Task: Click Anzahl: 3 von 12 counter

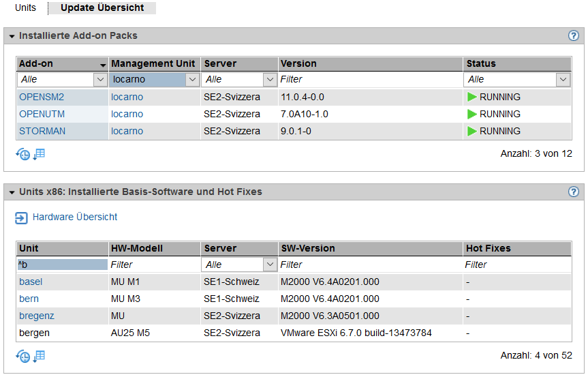Action: click(536, 154)
